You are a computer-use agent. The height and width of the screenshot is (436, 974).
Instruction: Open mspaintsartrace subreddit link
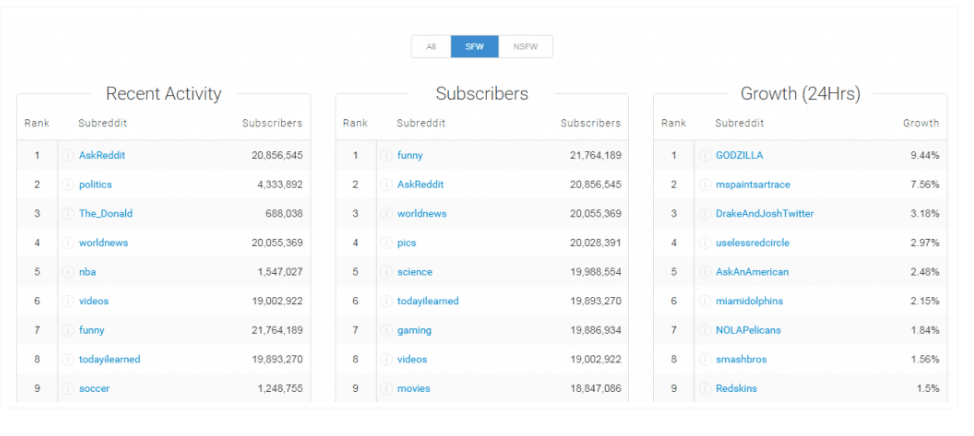(x=753, y=184)
